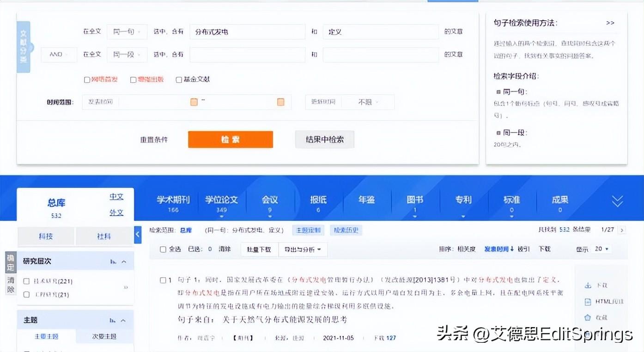Tick the 全选 select-all checkbox
Screen dimensions: 644x352
pyautogui.click(x=163, y=249)
